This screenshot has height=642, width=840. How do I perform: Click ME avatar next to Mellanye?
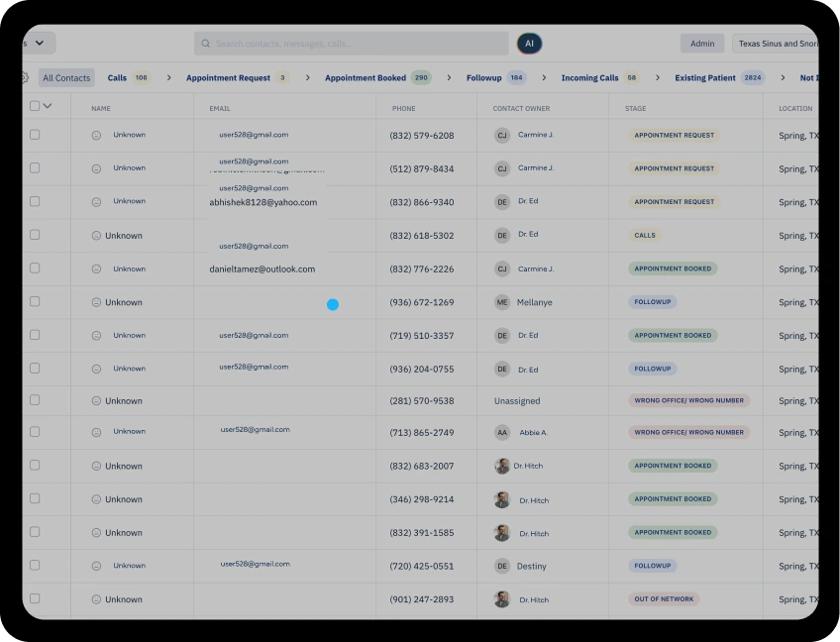[x=502, y=302]
